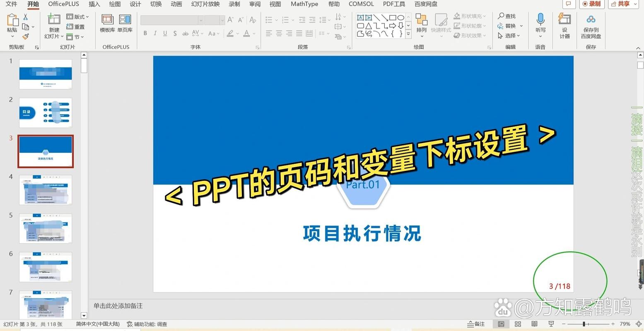Toggle Normal view in status bar
The image size is (644, 331).
pyautogui.click(x=501, y=324)
